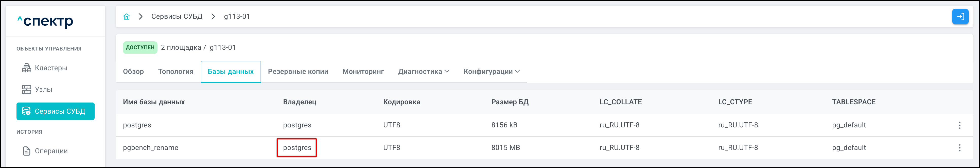Open actions menu for postgres database row
This screenshot has height=168, width=980.
[959, 125]
